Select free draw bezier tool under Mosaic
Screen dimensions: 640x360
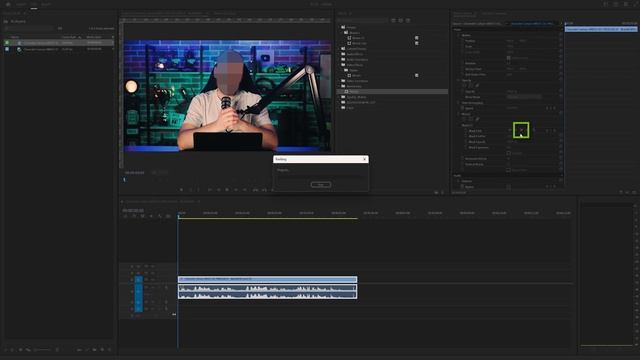coord(477,120)
